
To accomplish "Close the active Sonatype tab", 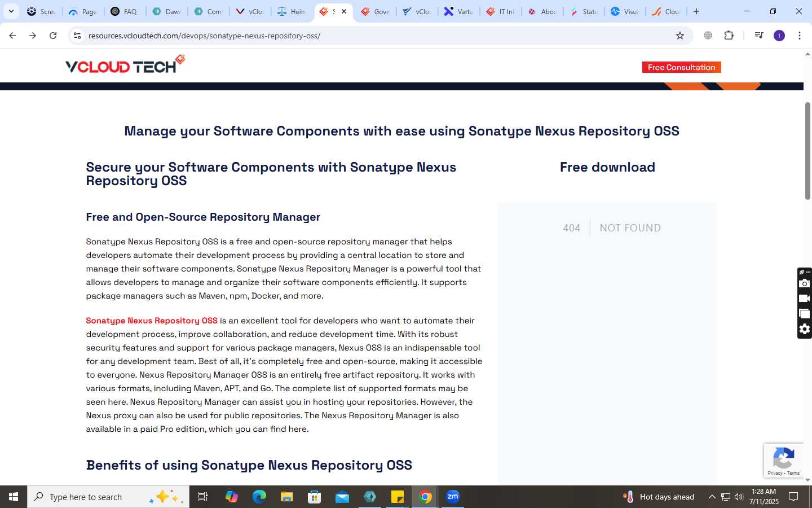I will point(344,11).
